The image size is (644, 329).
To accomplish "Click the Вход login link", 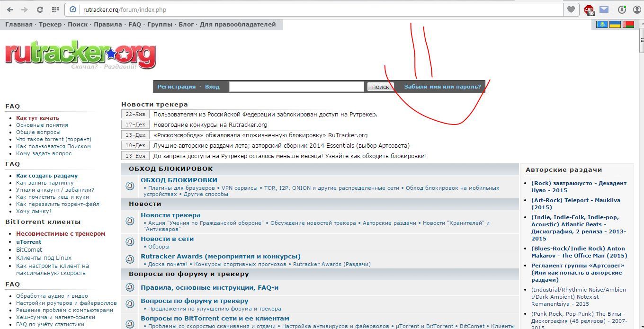I will click(212, 87).
